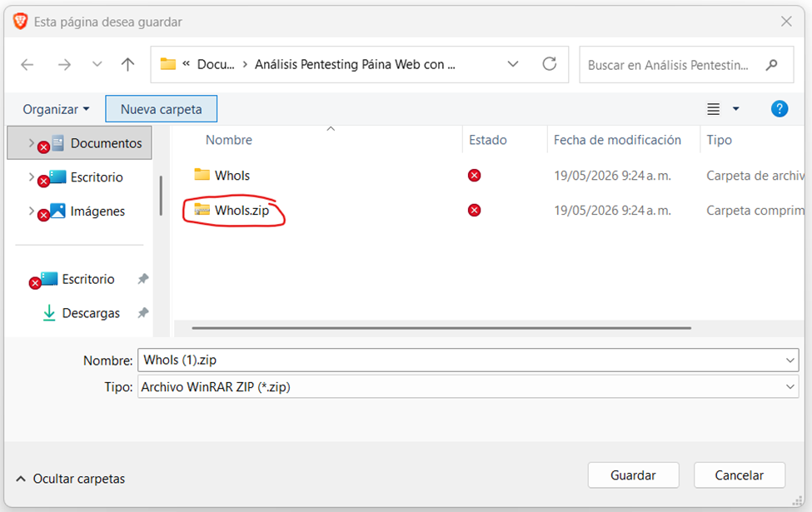Create a Nueva carpeta
This screenshot has width=812, height=512.
coord(161,109)
